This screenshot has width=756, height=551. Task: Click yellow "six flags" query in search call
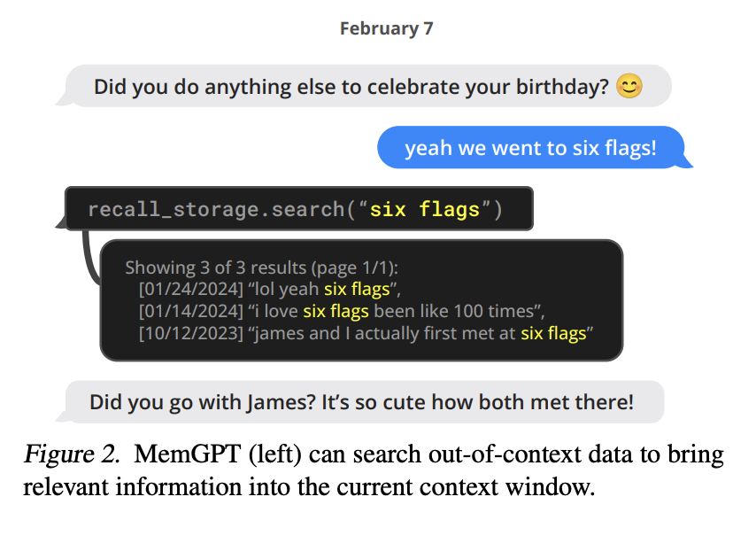425,210
